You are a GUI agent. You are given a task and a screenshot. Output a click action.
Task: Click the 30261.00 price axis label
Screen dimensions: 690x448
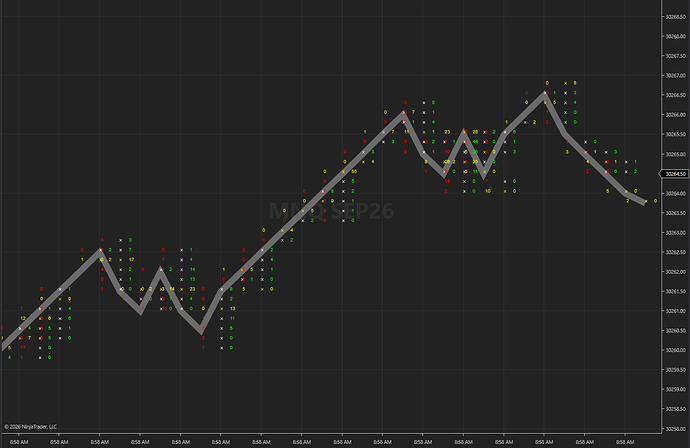pyautogui.click(x=675, y=311)
